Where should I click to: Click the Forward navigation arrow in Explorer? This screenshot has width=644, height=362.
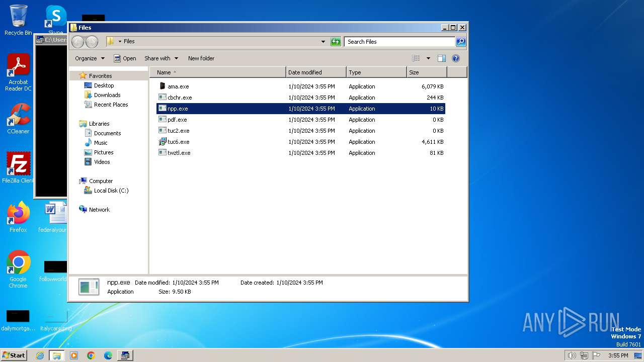pyautogui.click(x=92, y=42)
